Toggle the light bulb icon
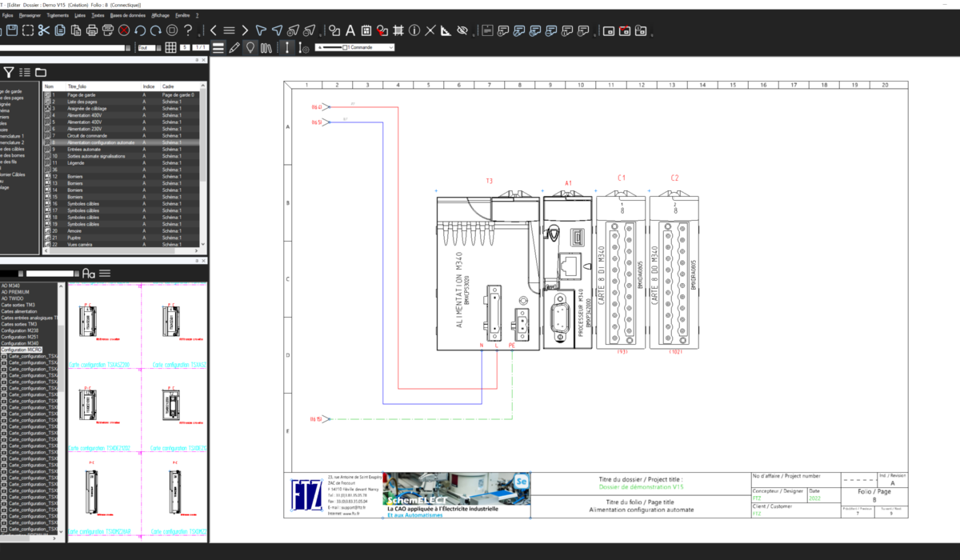 pyautogui.click(x=250, y=48)
